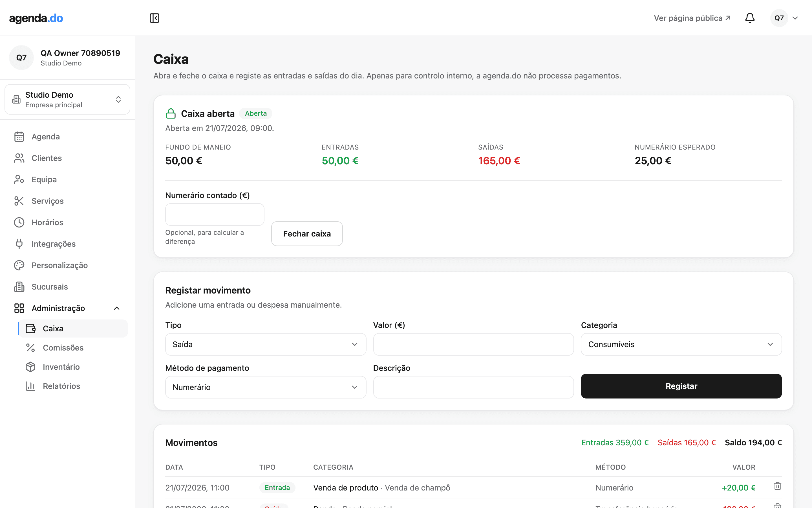Open the Clientes menu item
812x508 pixels.
(47, 158)
